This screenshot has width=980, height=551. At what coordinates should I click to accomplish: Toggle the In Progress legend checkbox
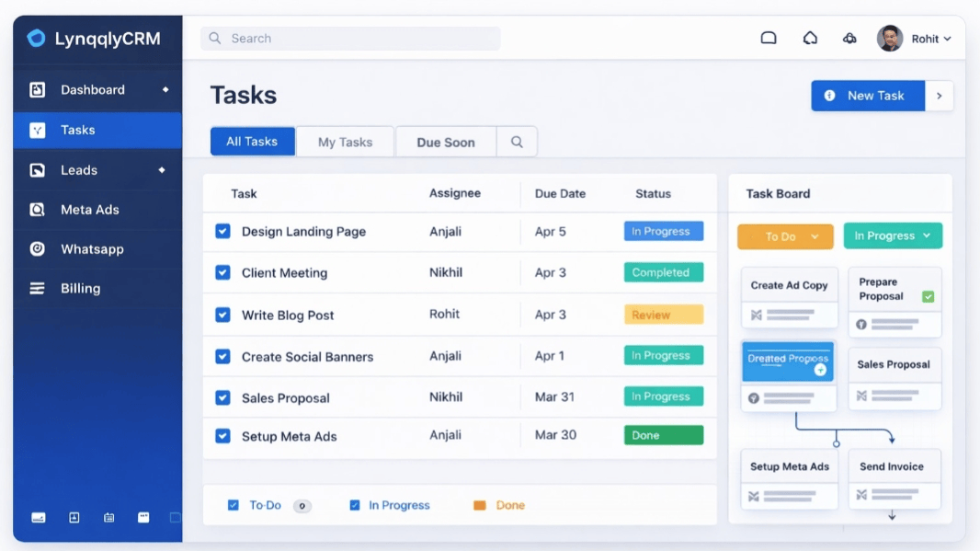[355, 505]
